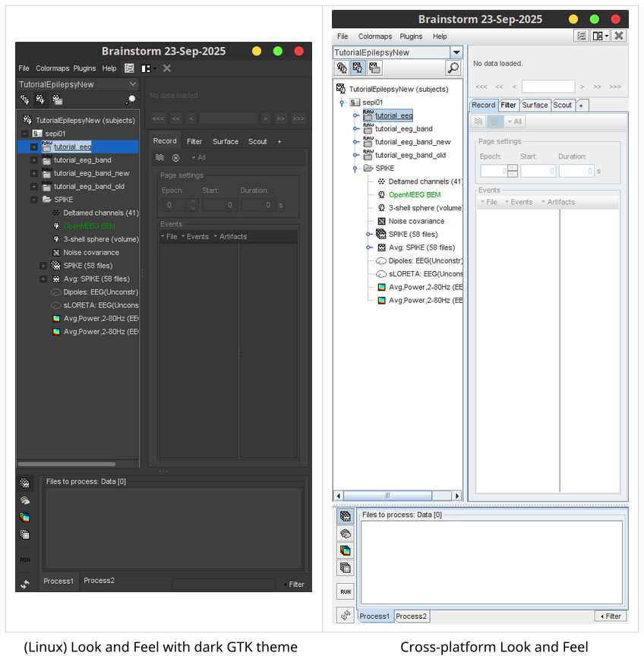Toggle Data process type button in light window
Screen dimensions: 644x659
346,516
